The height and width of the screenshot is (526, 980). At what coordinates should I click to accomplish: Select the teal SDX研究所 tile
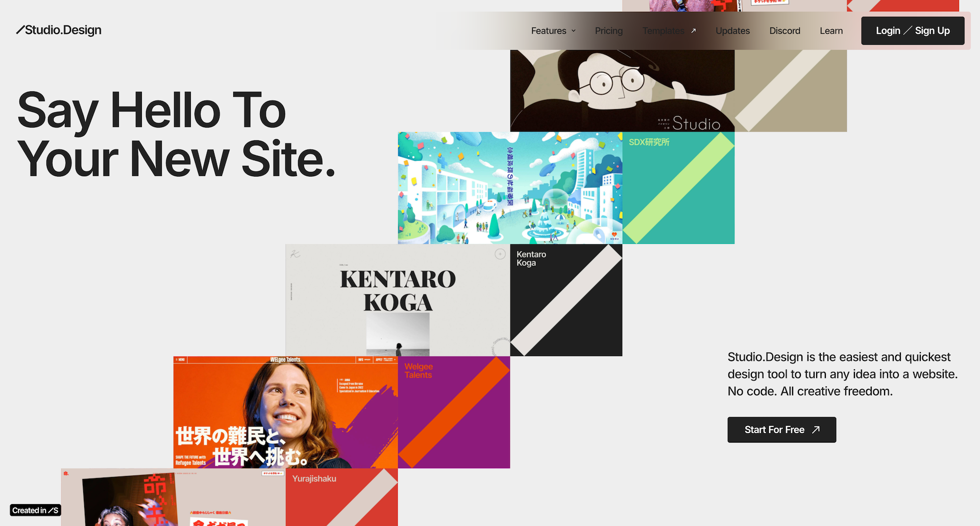tap(678, 188)
